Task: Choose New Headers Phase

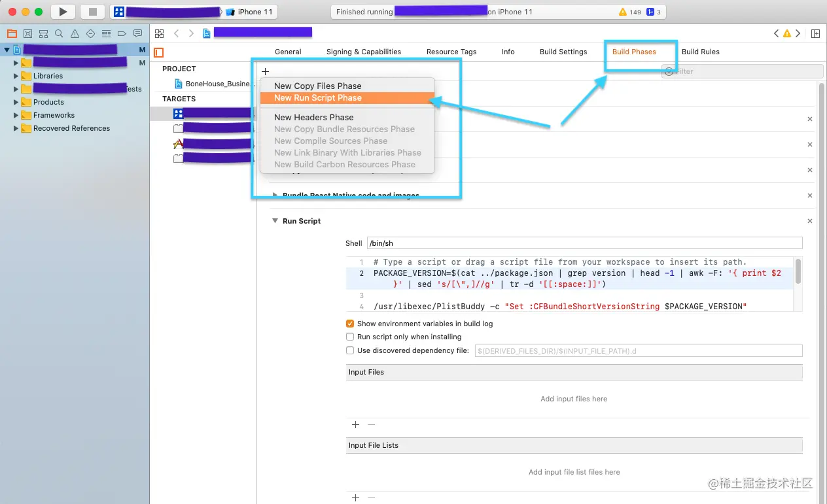Action: click(x=313, y=118)
